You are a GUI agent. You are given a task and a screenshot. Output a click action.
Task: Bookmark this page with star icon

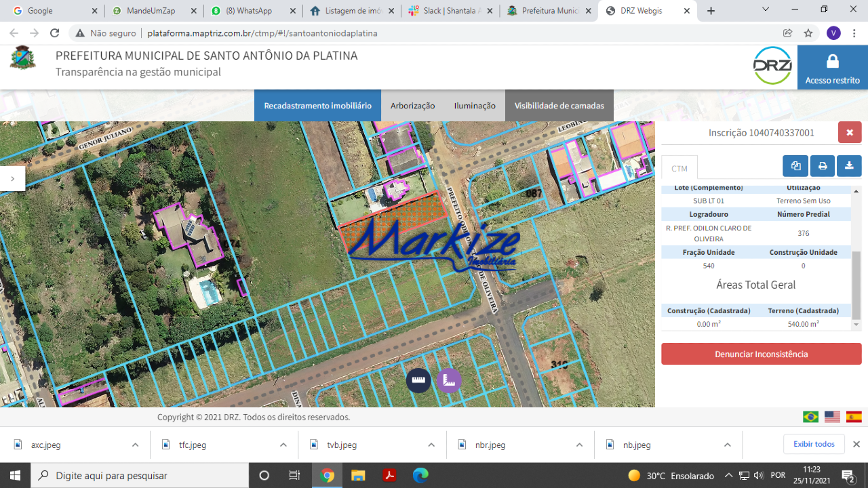(808, 33)
